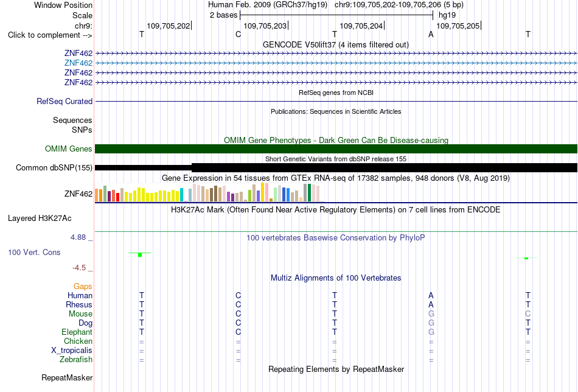Click base A in the top sequence row

431,35
